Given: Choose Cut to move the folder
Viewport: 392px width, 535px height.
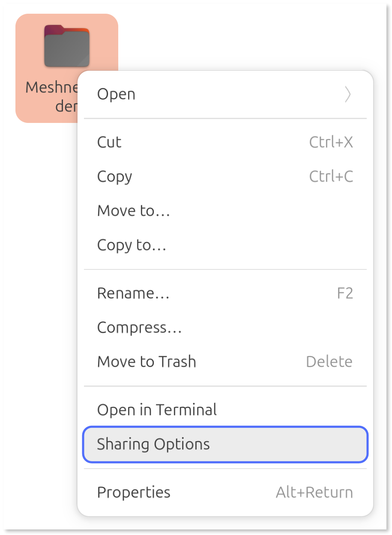Looking at the screenshot, I should point(109,142).
